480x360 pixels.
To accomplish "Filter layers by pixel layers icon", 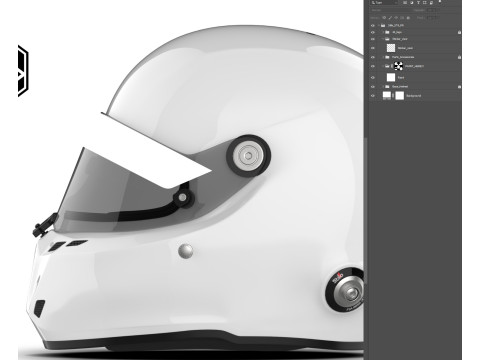I will (x=405, y=3).
